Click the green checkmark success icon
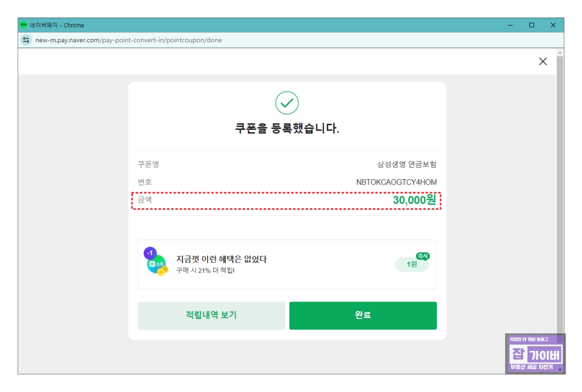Screen dimensions: 582x392 [287, 102]
